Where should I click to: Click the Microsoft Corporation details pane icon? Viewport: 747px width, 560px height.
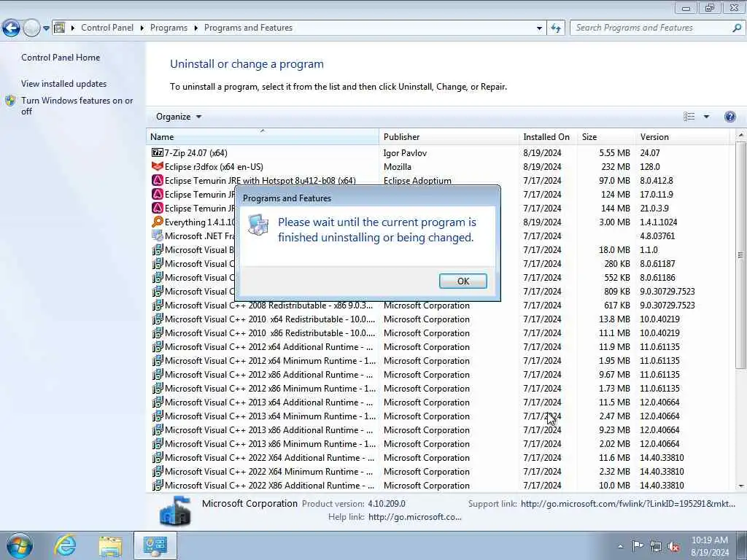[x=176, y=510]
